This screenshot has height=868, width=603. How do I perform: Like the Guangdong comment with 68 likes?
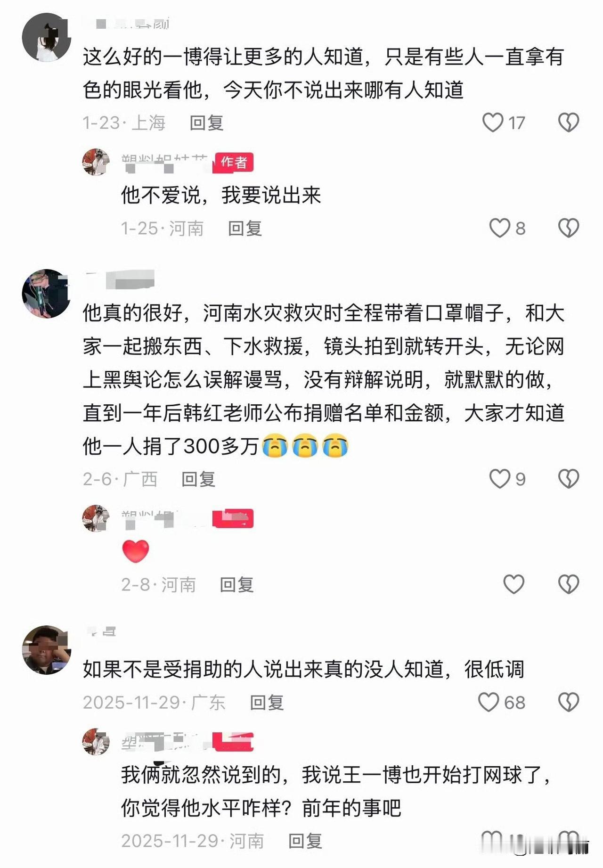pyautogui.click(x=489, y=703)
